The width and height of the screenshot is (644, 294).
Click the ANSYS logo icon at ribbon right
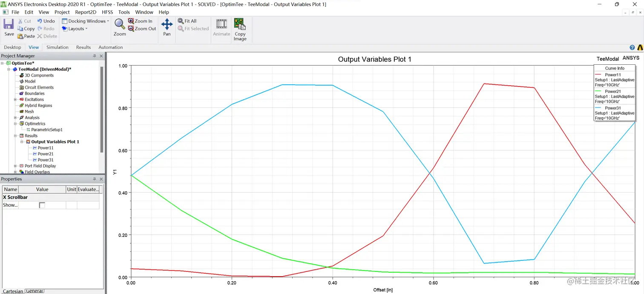click(640, 48)
